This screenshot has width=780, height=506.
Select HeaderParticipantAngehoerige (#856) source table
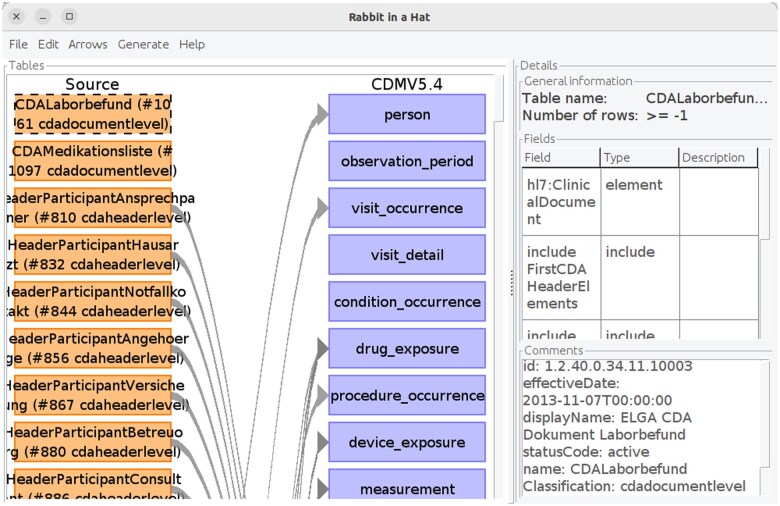pyautogui.click(x=93, y=348)
